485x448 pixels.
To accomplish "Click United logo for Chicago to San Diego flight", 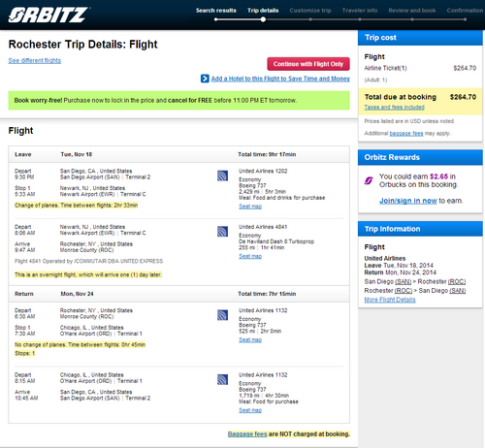I will [x=222, y=379].
